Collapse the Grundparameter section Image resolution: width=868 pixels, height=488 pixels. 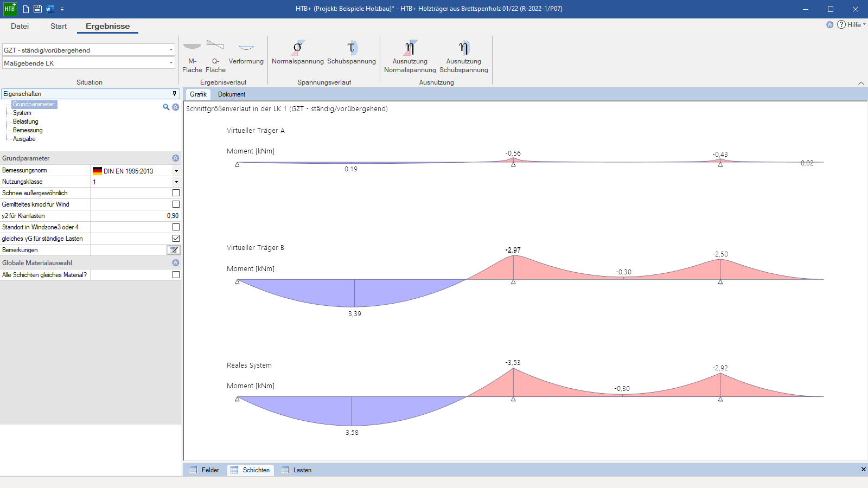coord(175,158)
